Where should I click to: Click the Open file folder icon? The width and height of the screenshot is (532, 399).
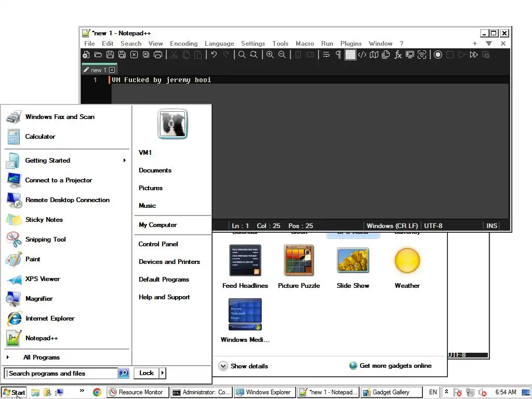(x=98, y=55)
